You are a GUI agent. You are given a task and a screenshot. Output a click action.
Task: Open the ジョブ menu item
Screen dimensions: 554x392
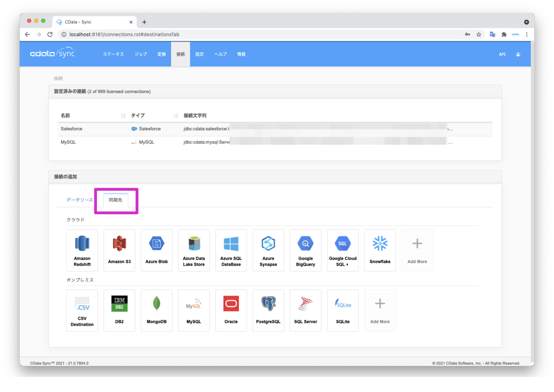point(141,54)
